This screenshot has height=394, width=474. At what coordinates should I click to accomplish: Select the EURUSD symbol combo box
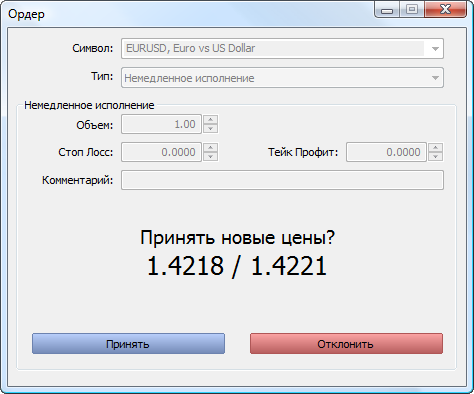(x=282, y=49)
